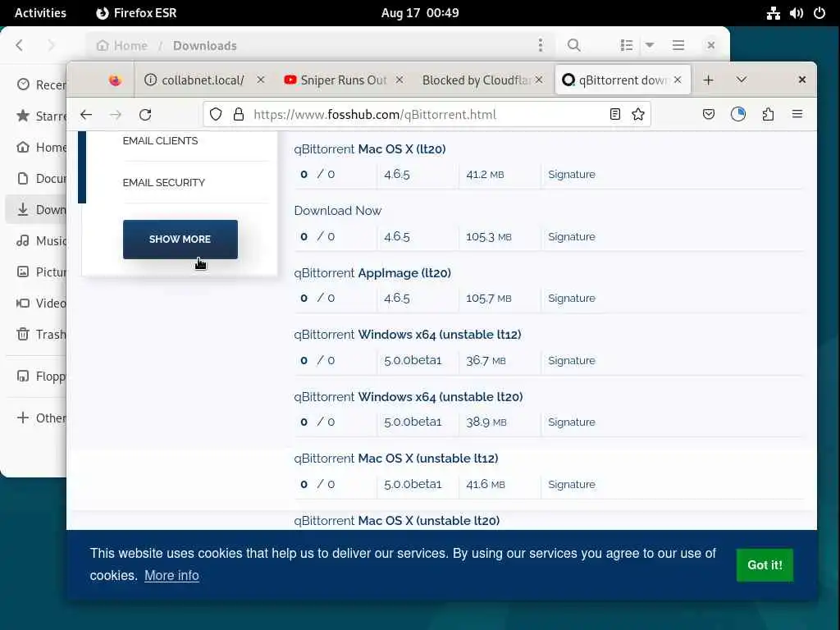This screenshot has width=840, height=630.
Task: Open view options dropdown in Files
Action: (x=650, y=46)
